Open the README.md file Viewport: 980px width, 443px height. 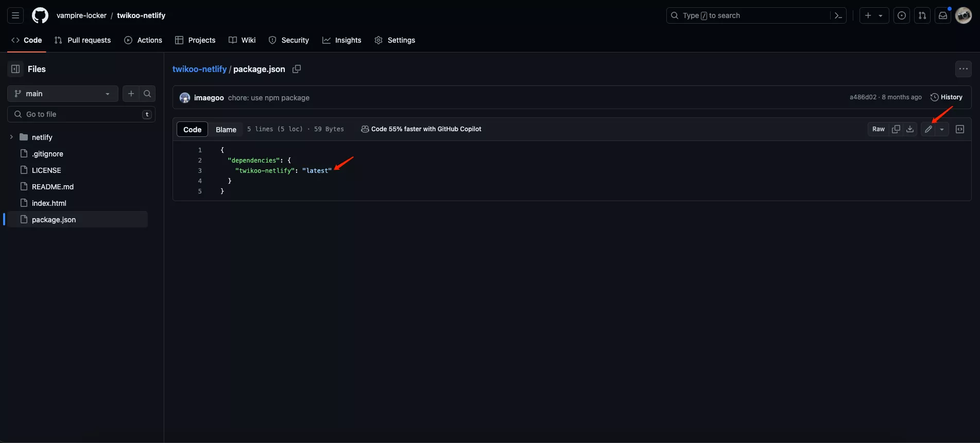(x=53, y=187)
